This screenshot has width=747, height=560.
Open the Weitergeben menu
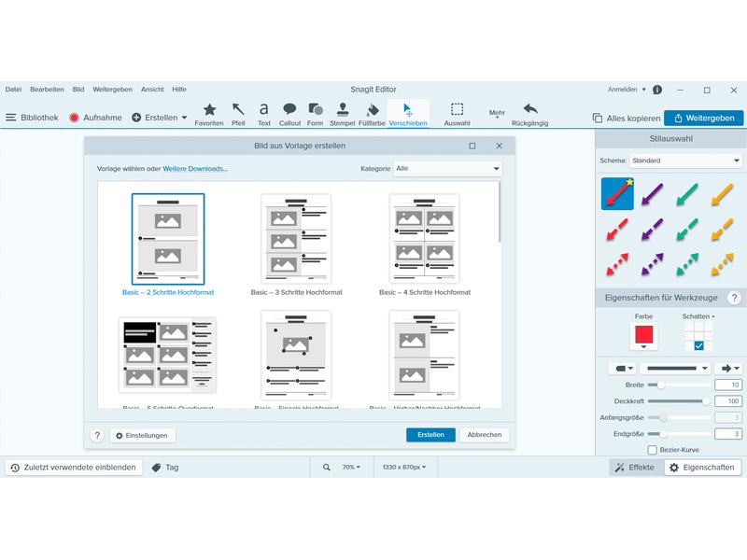pos(112,89)
